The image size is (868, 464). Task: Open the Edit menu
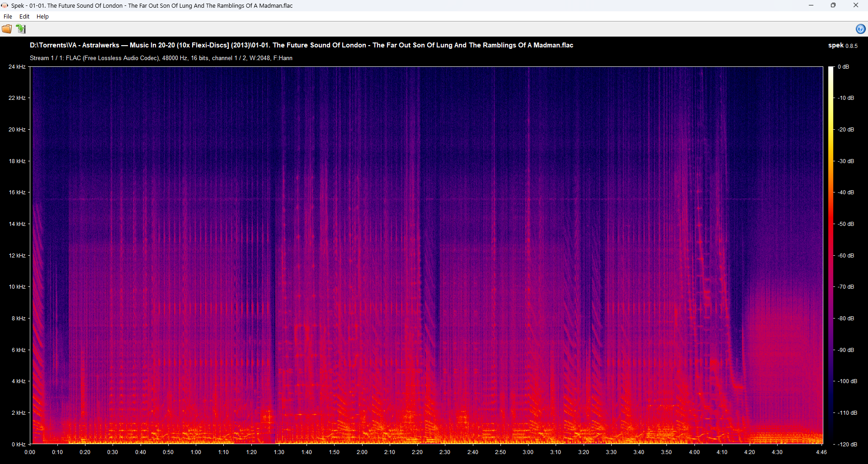coord(24,16)
